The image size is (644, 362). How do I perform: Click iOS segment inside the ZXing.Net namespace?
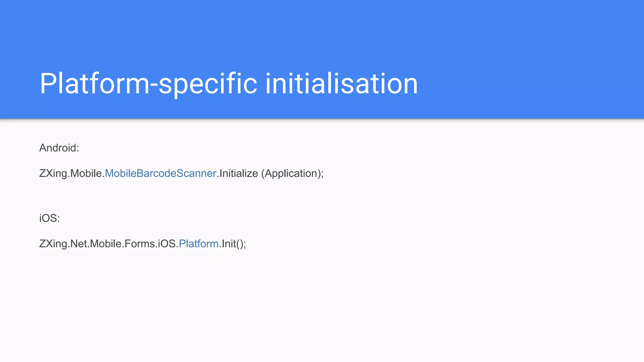pyautogui.click(x=167, y=244)
